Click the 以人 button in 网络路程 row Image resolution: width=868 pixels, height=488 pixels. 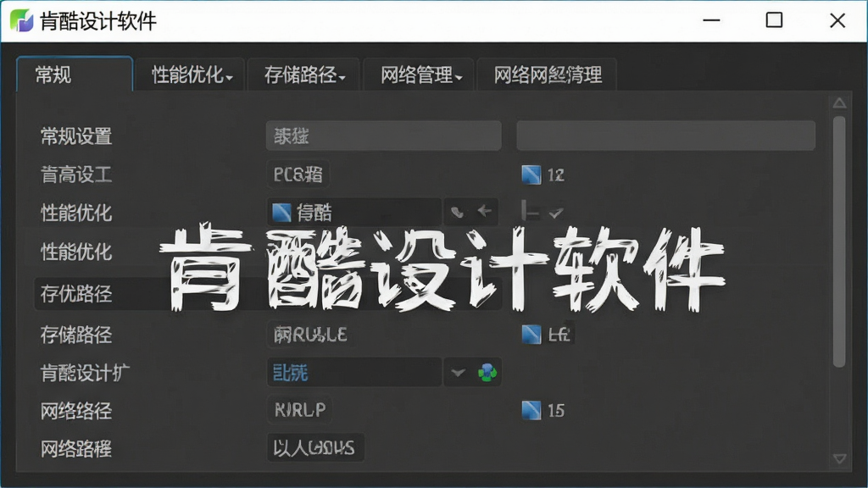(315, 447)
